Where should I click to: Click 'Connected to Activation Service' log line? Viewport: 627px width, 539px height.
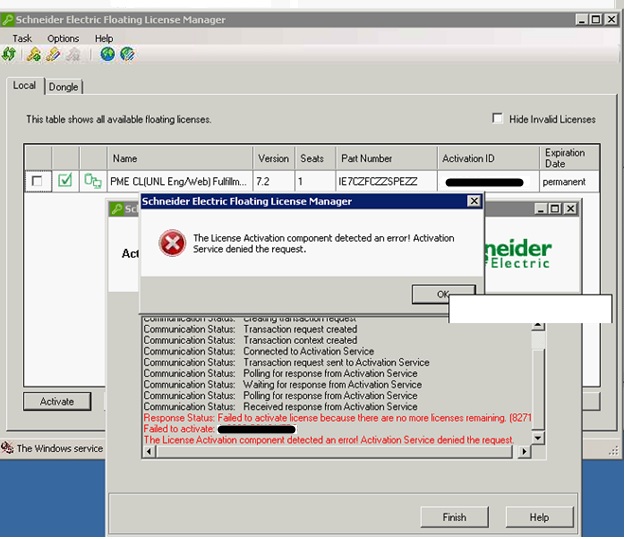(308, 351)
